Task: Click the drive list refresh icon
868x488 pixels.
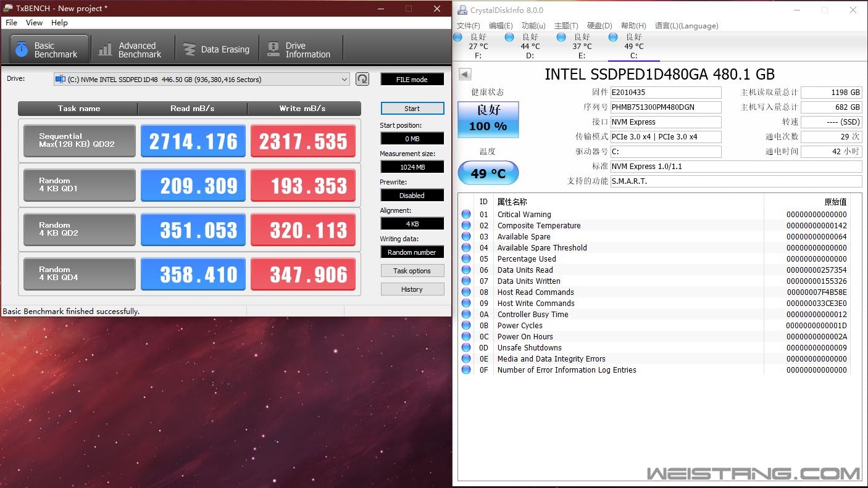Action: coord(362,79)
